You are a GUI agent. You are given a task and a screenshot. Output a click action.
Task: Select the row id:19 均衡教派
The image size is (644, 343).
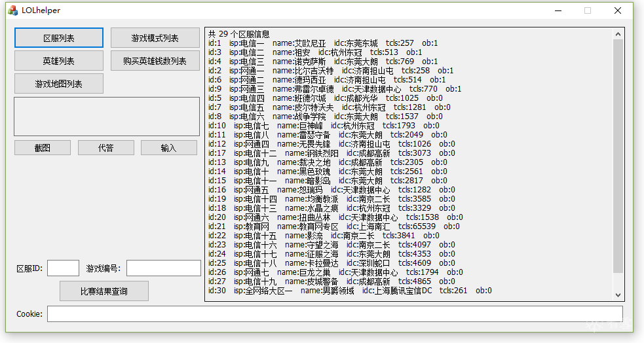click(331, 199)
